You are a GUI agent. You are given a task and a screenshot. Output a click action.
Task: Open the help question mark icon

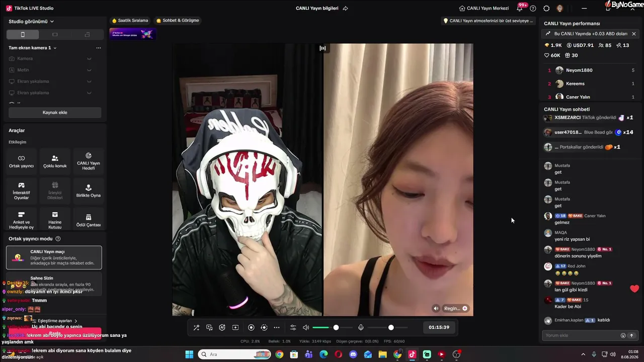533,8
